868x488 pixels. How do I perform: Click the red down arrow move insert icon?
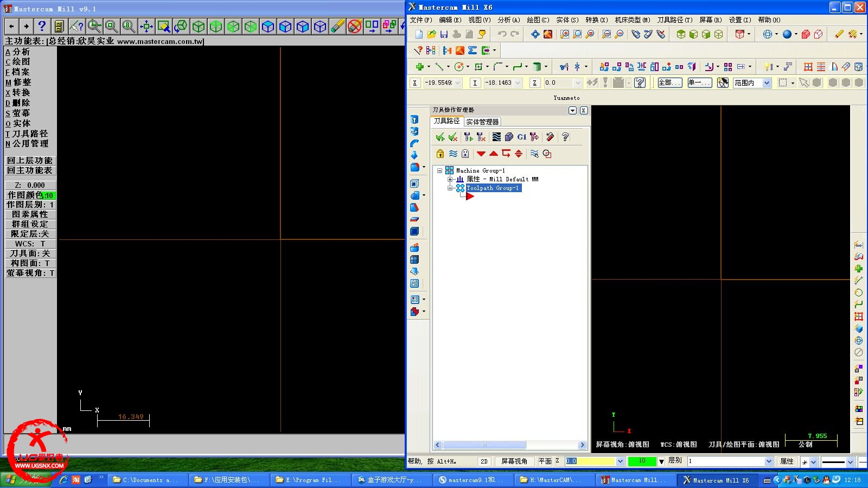(x=481, y=154)
